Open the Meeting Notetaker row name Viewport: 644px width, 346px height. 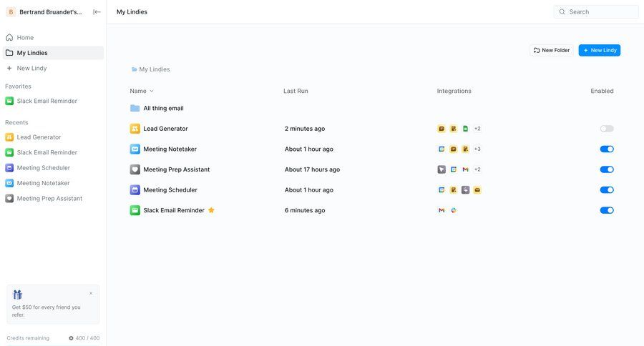170,149
